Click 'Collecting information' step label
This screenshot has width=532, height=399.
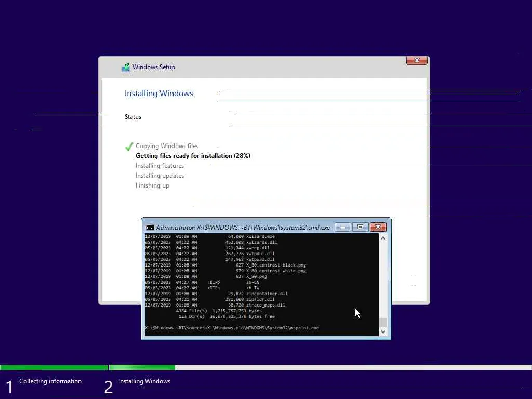tap(50, 381)
